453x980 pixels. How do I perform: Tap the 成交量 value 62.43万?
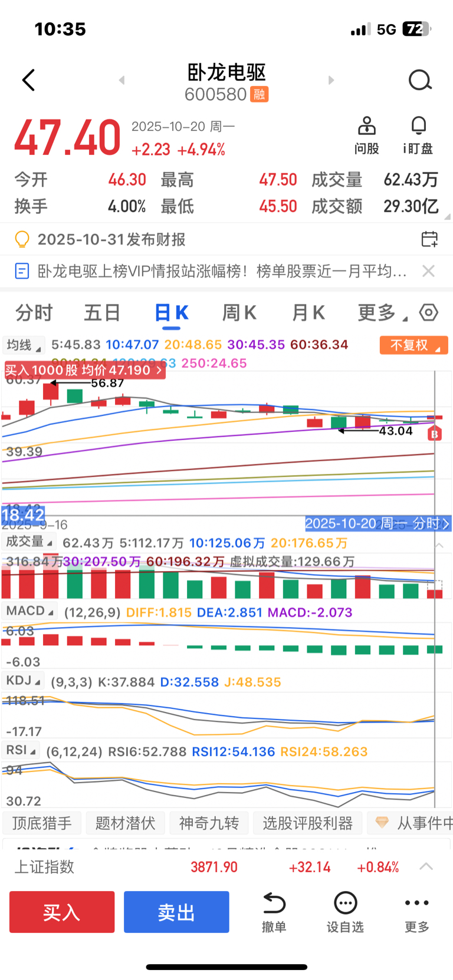(411, 180)
